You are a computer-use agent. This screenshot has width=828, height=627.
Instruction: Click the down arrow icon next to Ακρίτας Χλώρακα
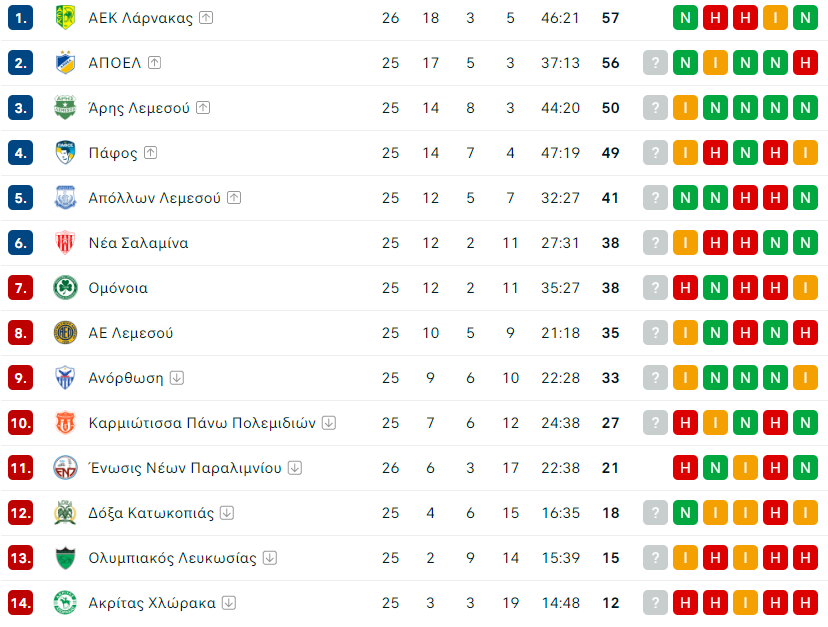[x=230, y=603]
